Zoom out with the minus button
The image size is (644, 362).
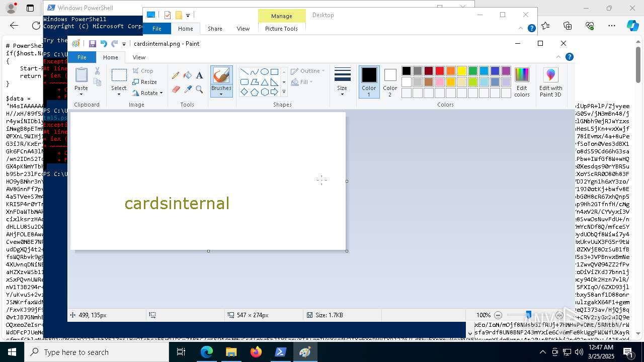(498, 315)
